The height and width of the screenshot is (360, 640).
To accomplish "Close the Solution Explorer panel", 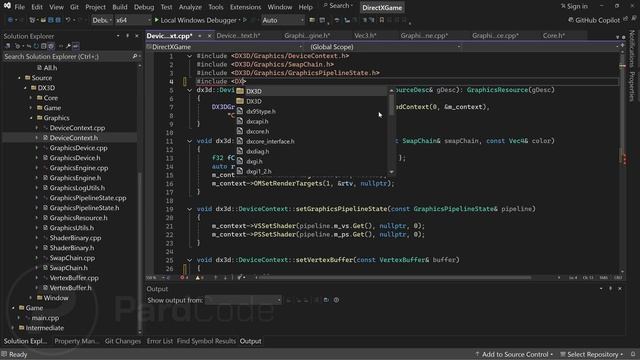I will [x=137, y=36].
